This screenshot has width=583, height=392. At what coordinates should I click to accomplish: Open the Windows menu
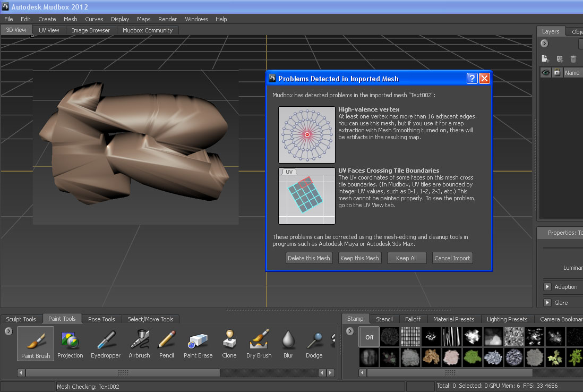click(196, 19)
